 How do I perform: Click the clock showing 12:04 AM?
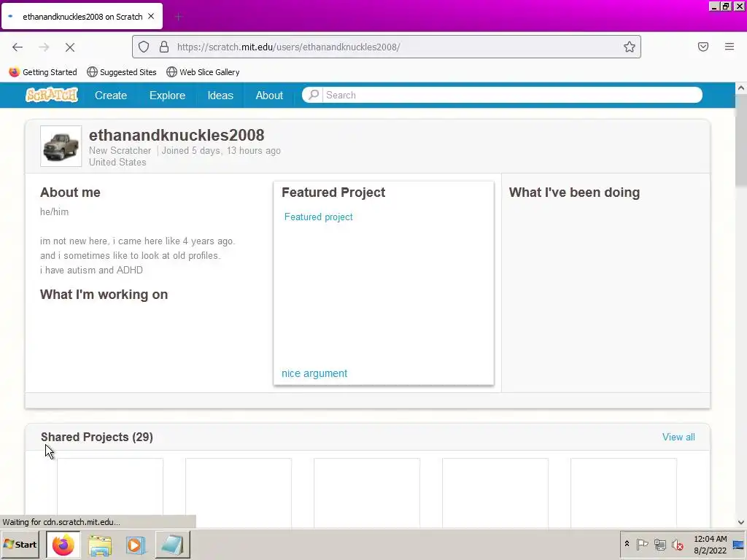pyautogui.click(x=710, y=539)
